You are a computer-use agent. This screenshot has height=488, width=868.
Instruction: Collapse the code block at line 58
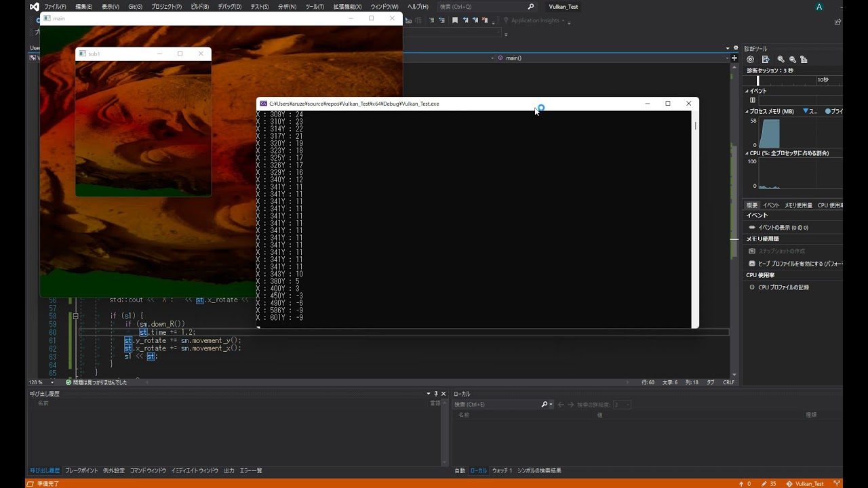pyautogui.click(x=75, y=316)
